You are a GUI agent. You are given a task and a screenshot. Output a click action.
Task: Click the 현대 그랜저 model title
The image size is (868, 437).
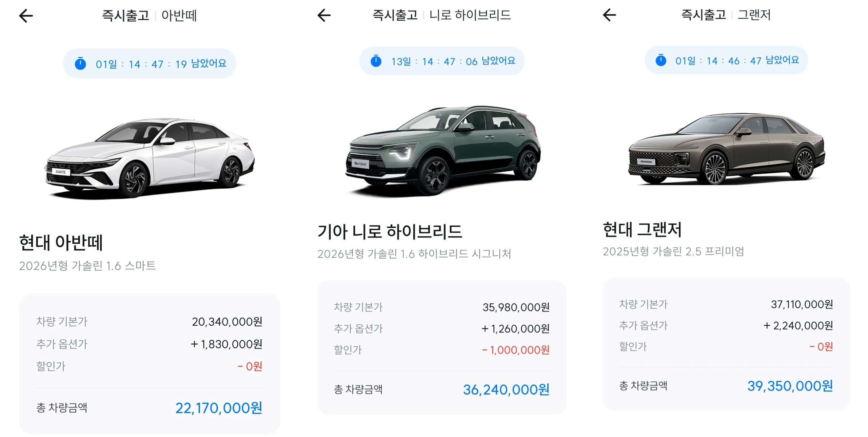[x=642, y=229]
